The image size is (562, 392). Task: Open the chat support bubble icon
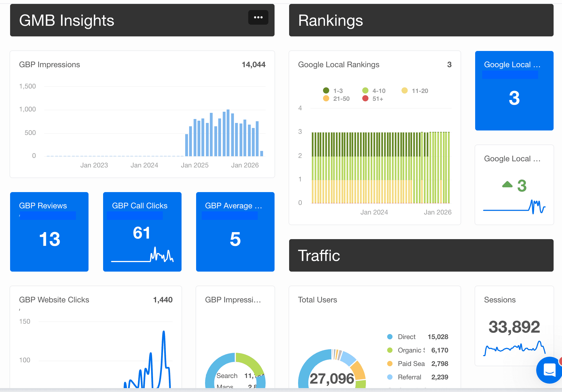[x=549, y=370]
